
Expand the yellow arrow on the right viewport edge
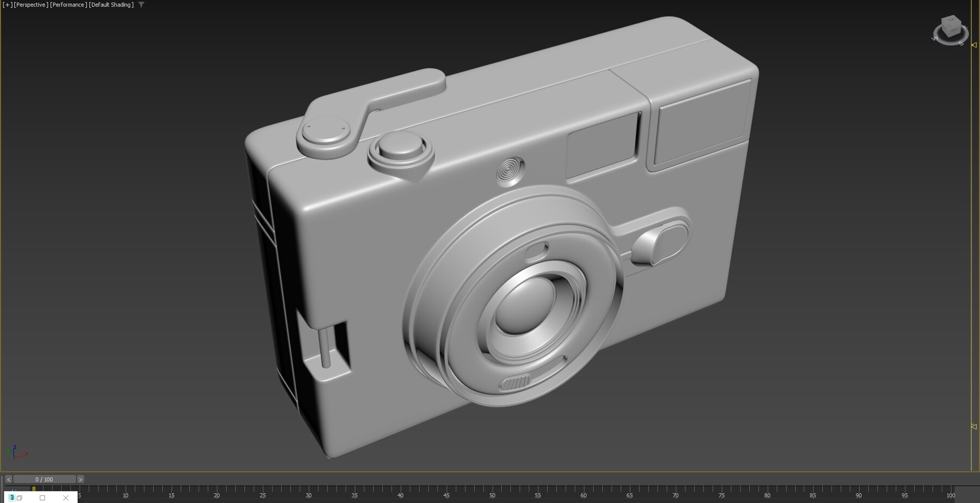(x=974, y=46)
